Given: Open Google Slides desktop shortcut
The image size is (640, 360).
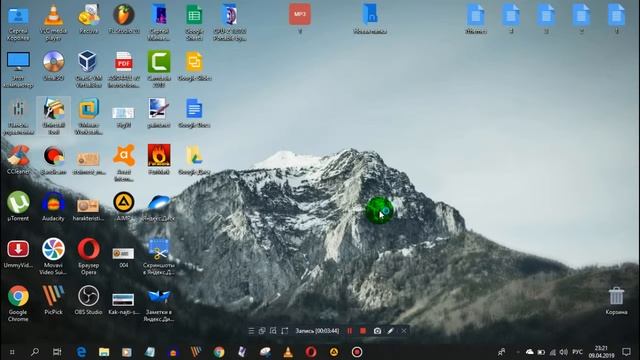Looking at the screenshot, I should click(194, 66).
